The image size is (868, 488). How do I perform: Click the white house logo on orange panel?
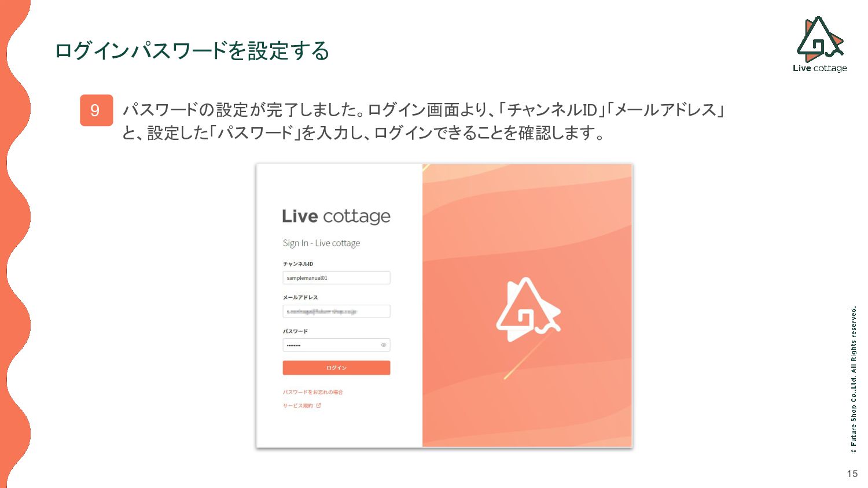point(528,309)
